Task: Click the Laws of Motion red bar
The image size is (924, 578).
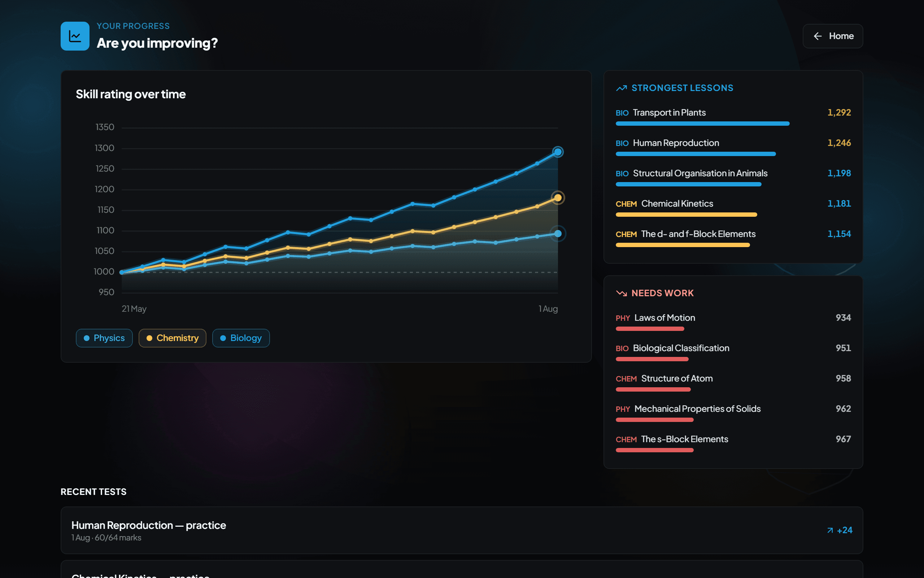Action: point(649,329)
